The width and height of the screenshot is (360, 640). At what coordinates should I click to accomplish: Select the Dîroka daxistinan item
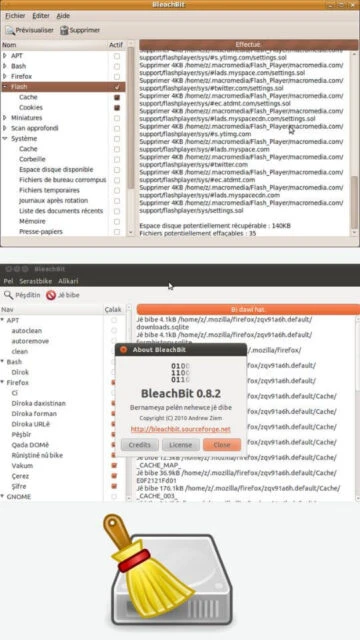[38, 403]
